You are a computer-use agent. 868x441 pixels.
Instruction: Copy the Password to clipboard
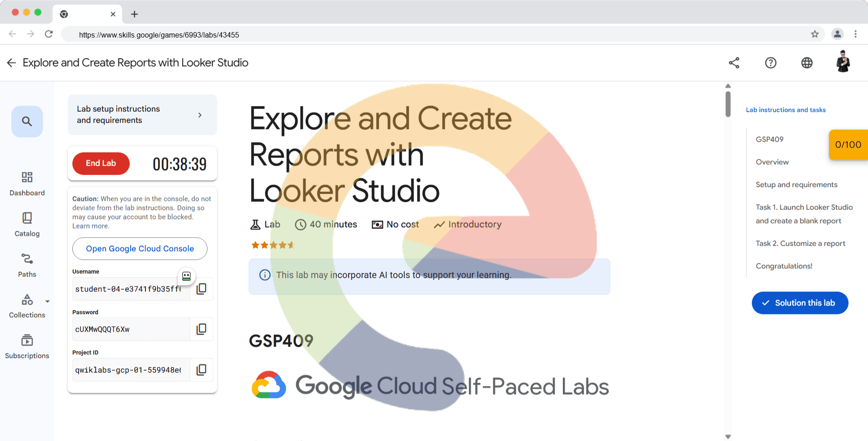[202, 329]
